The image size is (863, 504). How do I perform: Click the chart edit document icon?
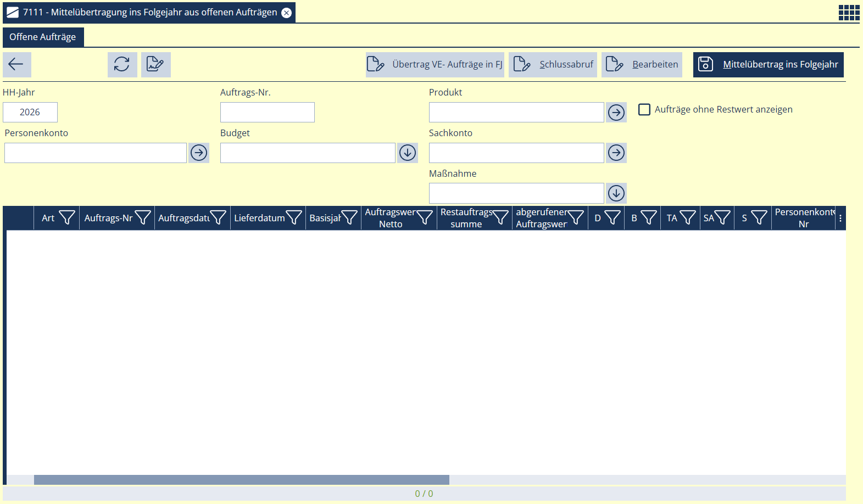155,64
